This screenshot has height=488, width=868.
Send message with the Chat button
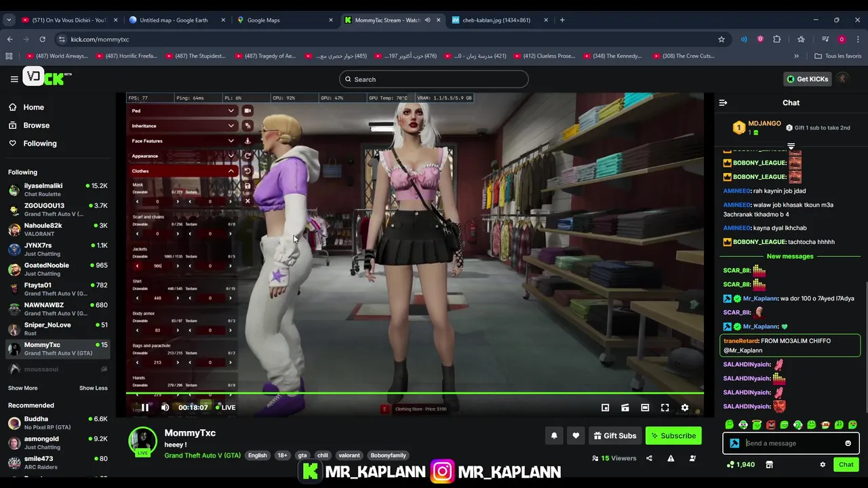click(x=846, y=464)
